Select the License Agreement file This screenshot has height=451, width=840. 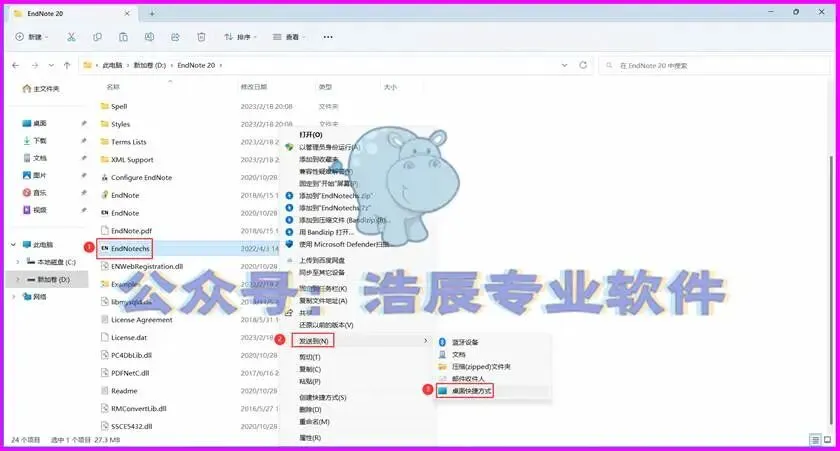pyautogui.click(x=141, y=320)
